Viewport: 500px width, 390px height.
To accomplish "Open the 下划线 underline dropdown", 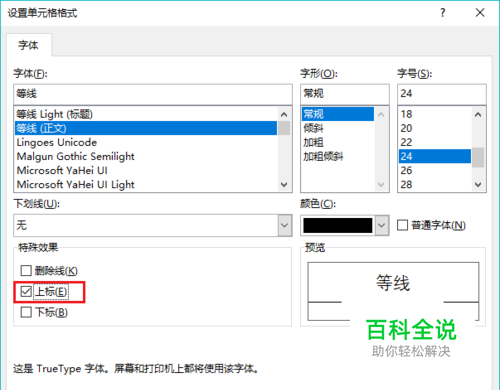I will coord(284,225).
